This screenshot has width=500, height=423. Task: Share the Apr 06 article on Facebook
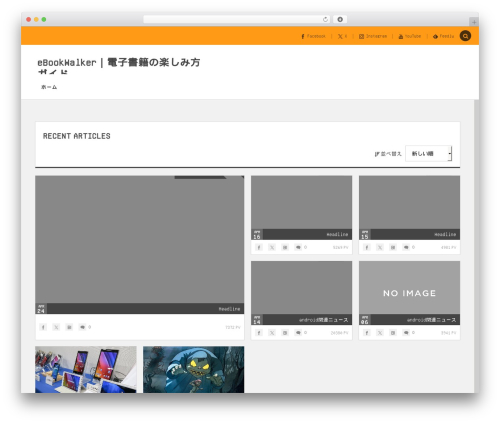(367, 333)
